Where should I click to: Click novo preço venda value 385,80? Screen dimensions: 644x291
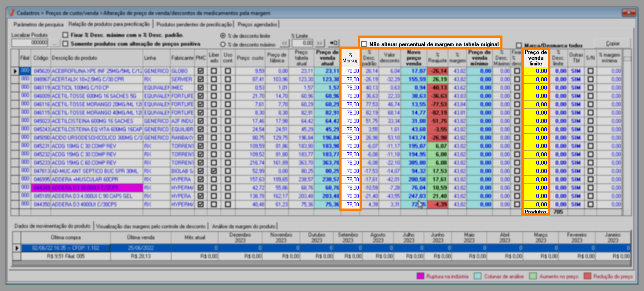414,162
